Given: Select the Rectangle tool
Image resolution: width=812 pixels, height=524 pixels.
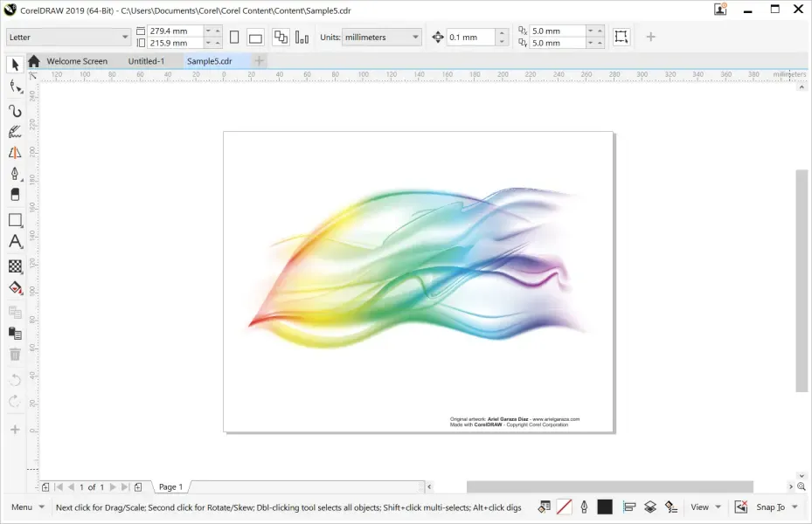Looking at the screenshot, I should (x=15, y=220).
